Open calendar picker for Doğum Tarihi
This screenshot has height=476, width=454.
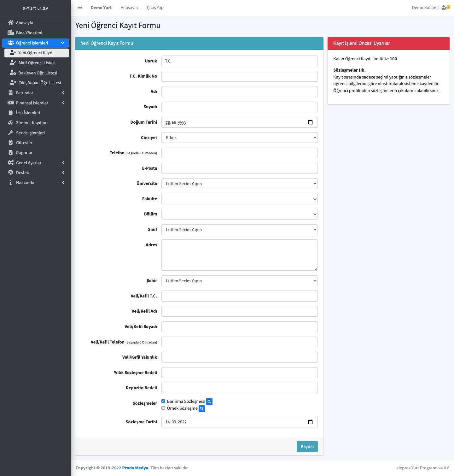coord(310,122)
